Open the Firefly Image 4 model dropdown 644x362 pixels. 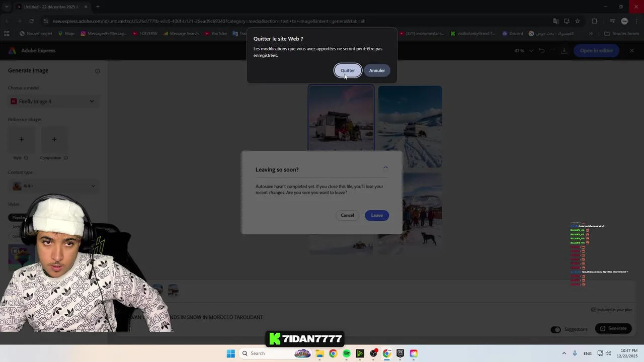[52, 102]
